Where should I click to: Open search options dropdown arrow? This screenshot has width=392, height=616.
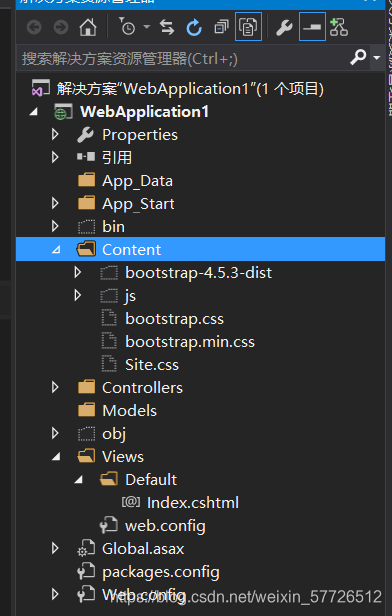point(377,58)
